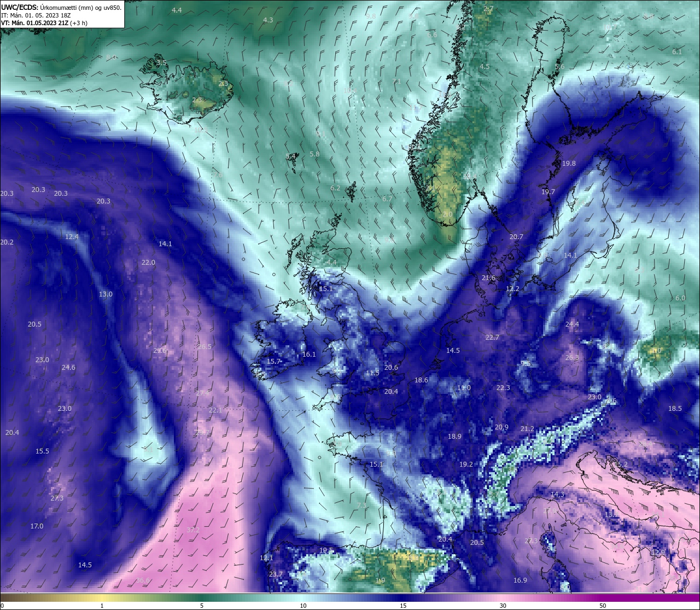Click the 36.6 value label

click(143, 580)
